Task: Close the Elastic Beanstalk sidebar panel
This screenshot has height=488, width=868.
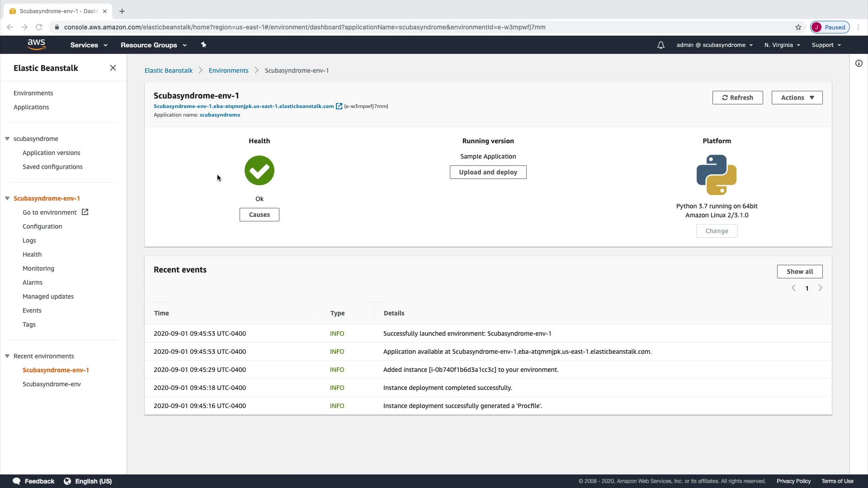Action: [x=113, y=68]
